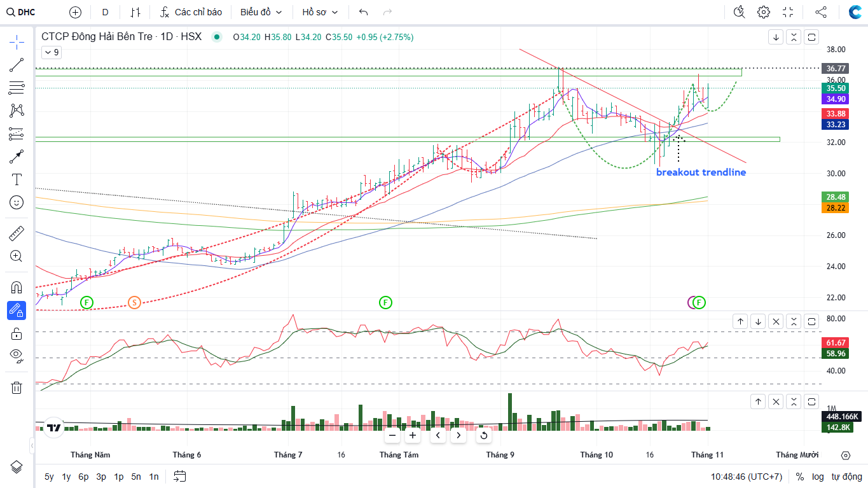Toggle log scale on price axis
Image resolution: width=868 pixels, height=488 pixels.
(x=817, y=477)
